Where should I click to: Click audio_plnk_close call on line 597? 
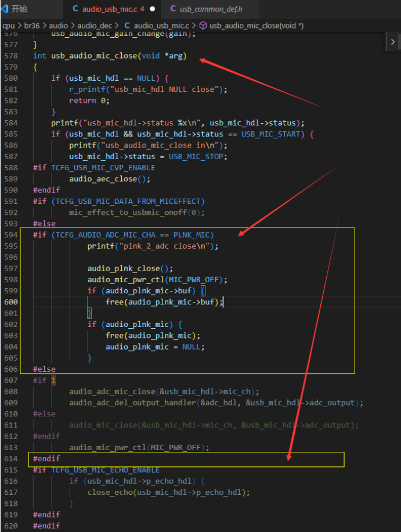click(x=124, y=268)
